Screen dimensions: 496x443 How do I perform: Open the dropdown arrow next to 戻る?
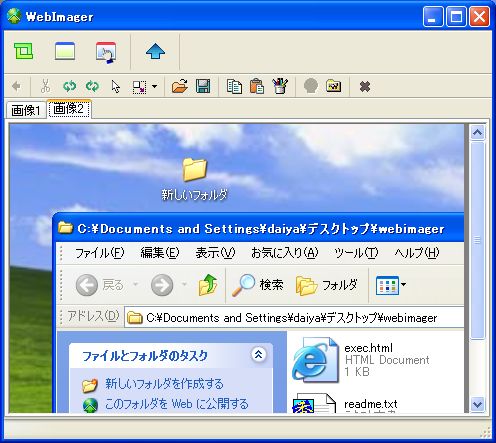pos(135,285)
